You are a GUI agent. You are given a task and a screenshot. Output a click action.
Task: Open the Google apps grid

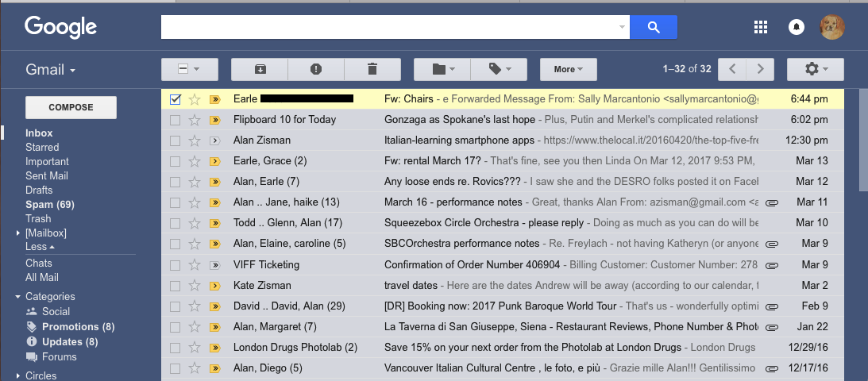(x=760, y=27)
